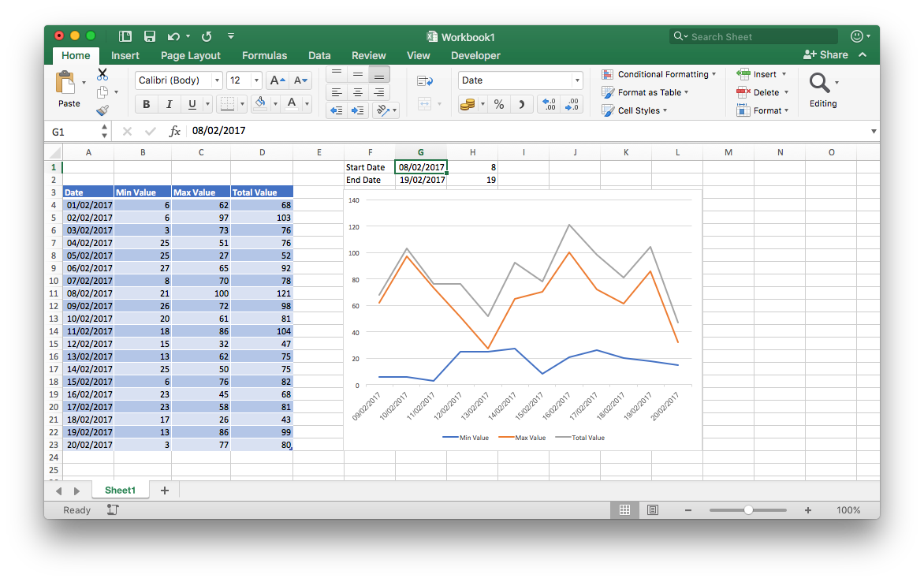
Task: Click the fill color paint bucket
Action: tap(260, 104)
